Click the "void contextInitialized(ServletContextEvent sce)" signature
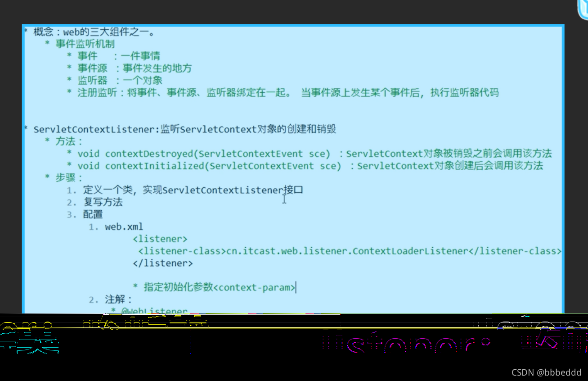Screen dimensions: 588x381 pyautogui.click(x=209, y=166)
